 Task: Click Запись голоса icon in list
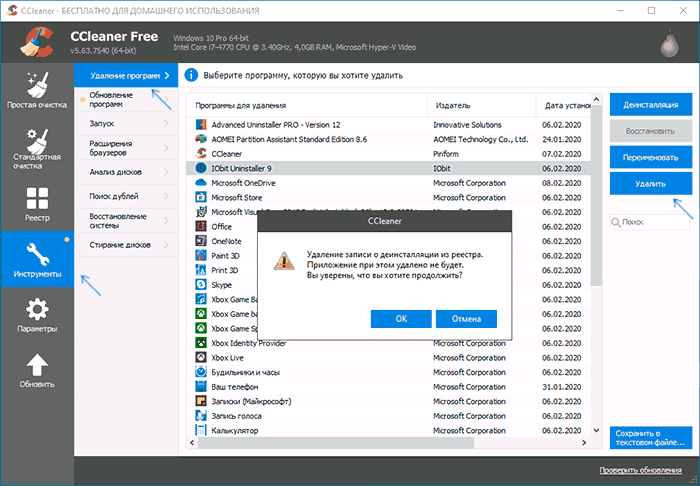click(x=201, y=416)
